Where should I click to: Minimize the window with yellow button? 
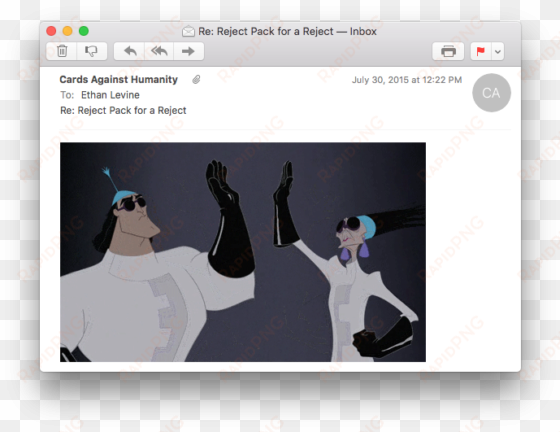[68, 31]
